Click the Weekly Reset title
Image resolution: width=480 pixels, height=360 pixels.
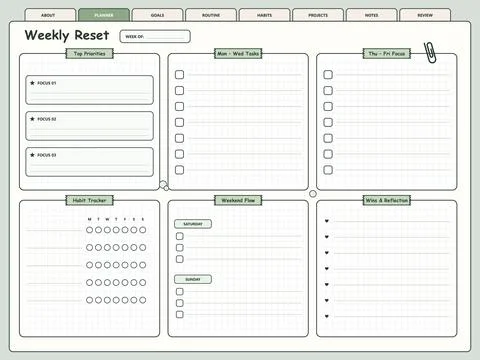67,35
